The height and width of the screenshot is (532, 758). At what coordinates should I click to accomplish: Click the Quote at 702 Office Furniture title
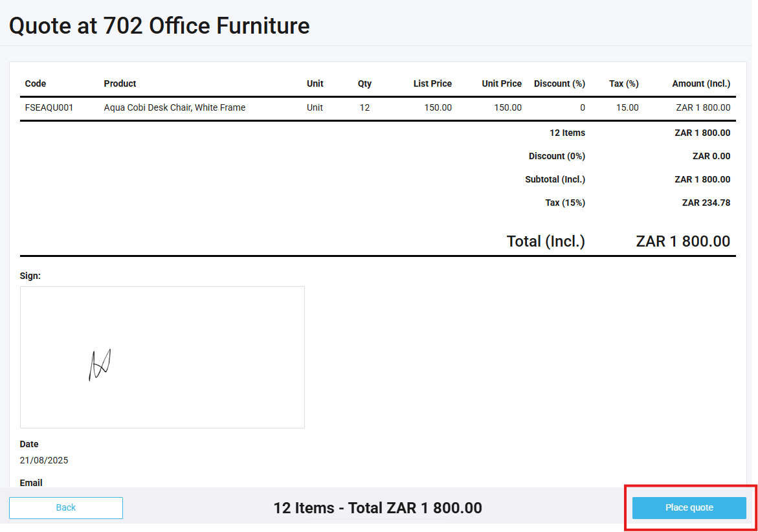[159, 26]
